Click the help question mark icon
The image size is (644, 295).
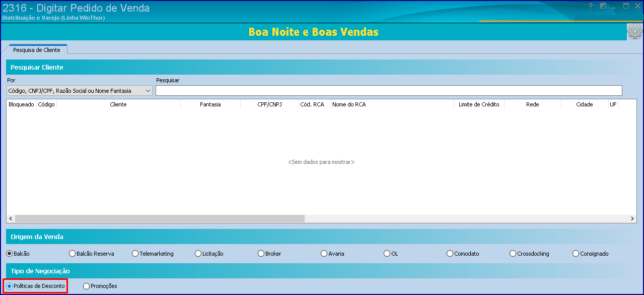pos(591,6)
